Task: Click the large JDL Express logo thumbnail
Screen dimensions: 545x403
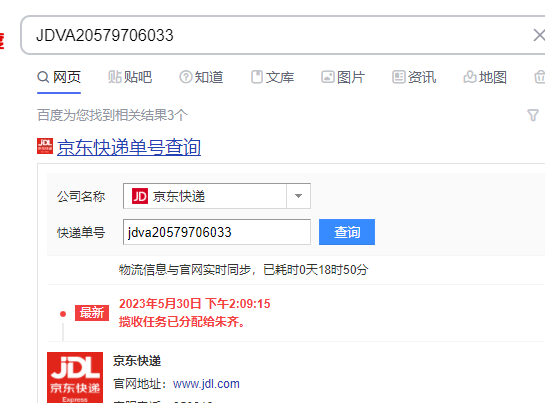Action: coord(75,378)
